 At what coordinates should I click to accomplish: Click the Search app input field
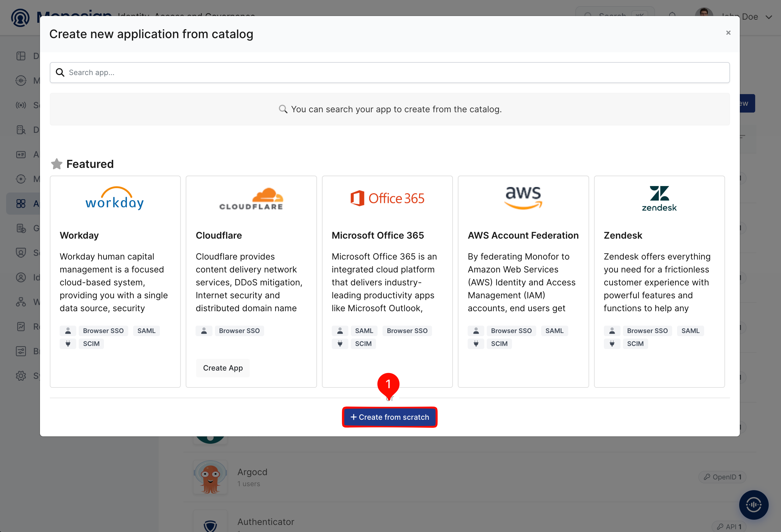390,73
